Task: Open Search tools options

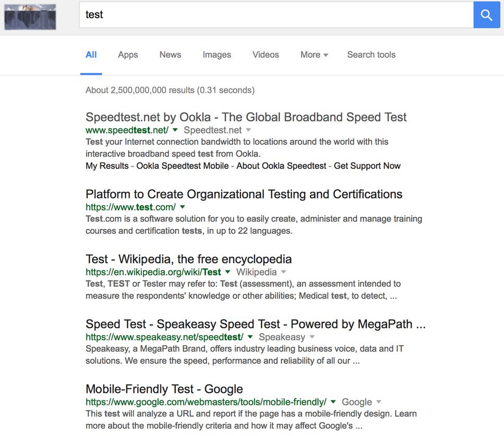Action: tap(371, 55)
